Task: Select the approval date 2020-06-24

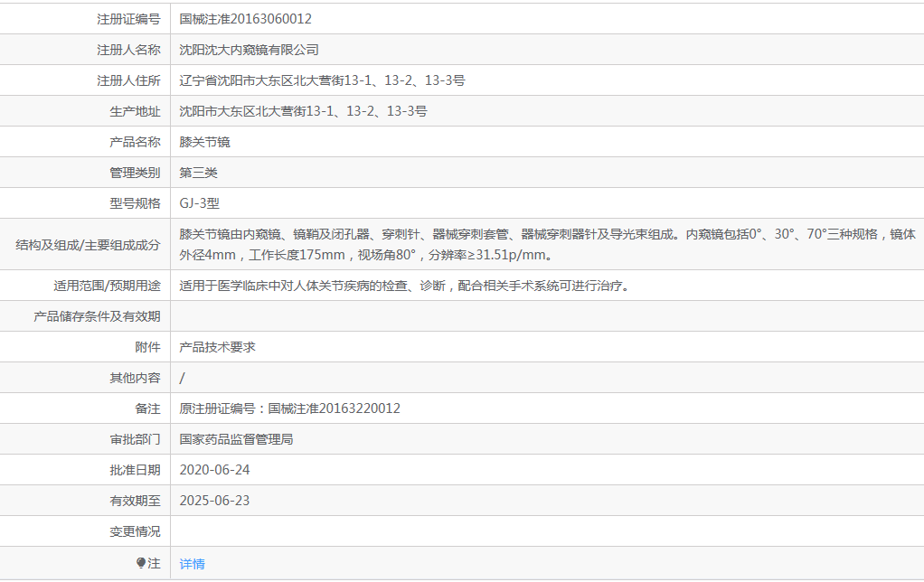Action: pos(214,469)
